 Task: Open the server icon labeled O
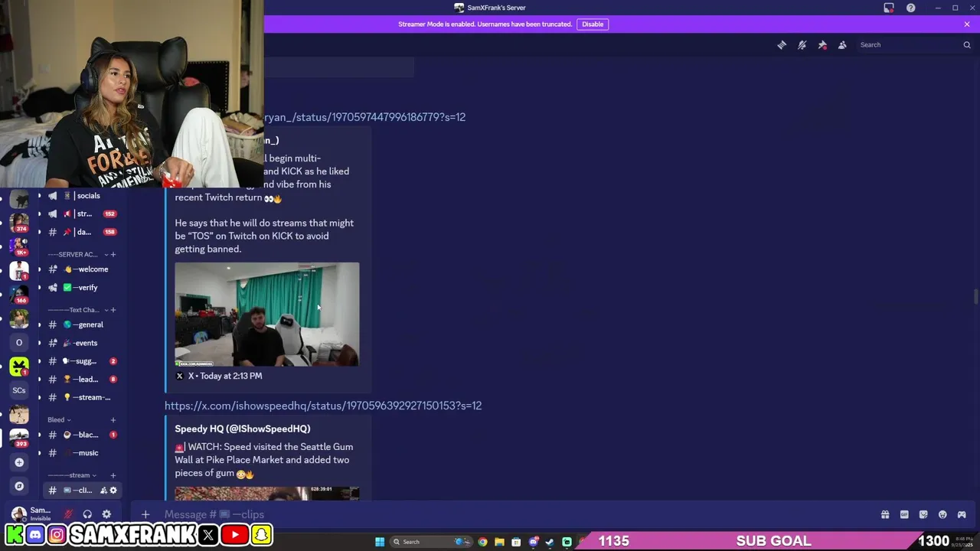[19, 342]
